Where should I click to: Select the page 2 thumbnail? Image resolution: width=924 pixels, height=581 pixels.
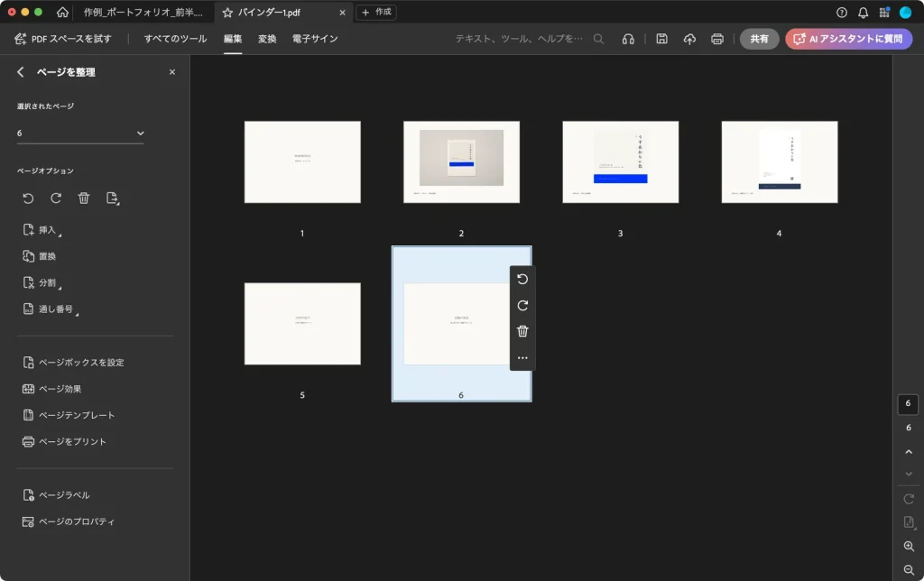pyautogui.click(x=461, y=162)
